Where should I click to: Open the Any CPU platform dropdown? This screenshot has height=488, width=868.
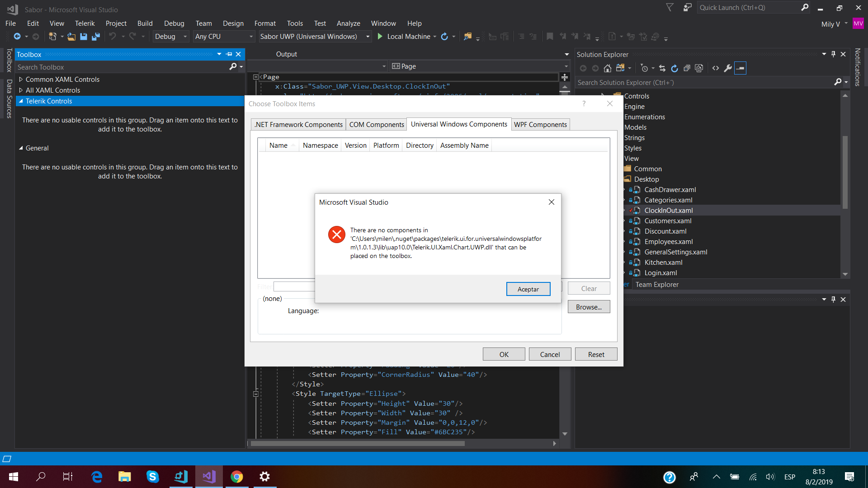251,37
